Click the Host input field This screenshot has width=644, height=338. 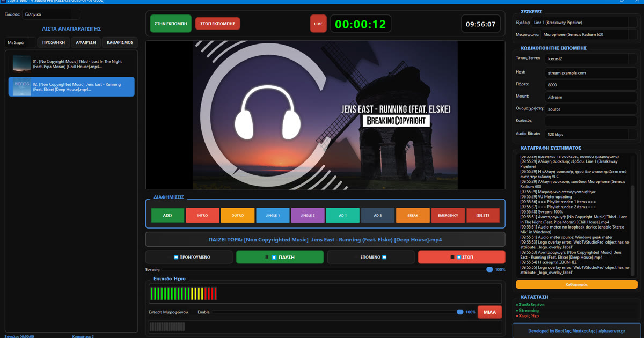591,72
